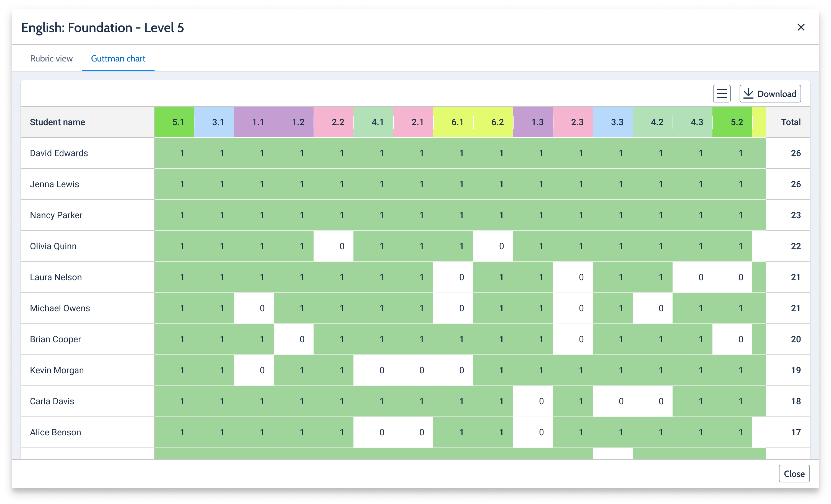
Task: Click the Brian Cooper row name
Action: (x=55, y=339)
